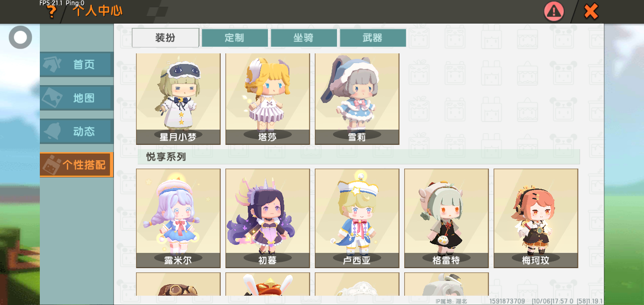
Task: Choose the 格雷特 character skin
Action: 447,218
